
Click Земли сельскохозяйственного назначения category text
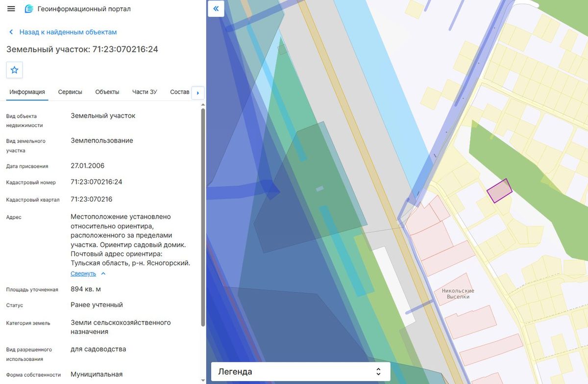121,327
